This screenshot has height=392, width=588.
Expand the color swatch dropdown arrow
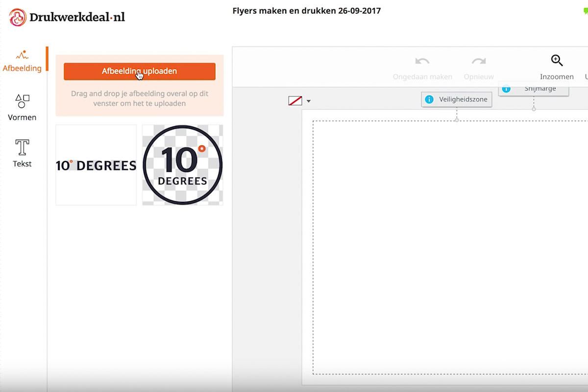click(x=308, y=101)
